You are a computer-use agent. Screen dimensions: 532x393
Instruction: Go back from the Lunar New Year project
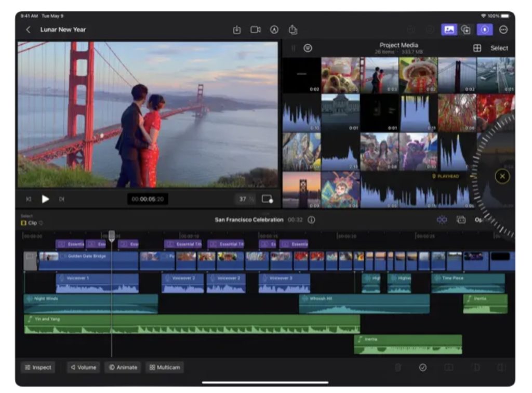(28, 30)
